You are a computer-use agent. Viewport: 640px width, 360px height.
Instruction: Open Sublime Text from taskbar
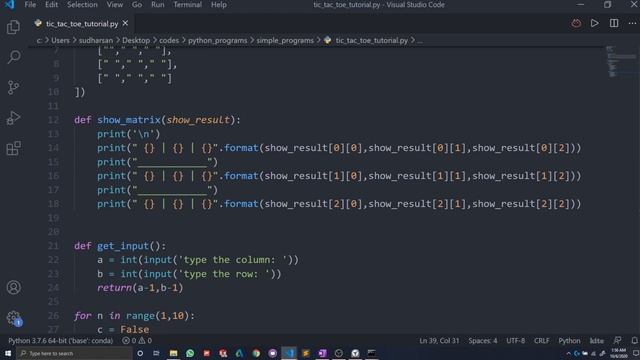pyautogui.click(x=306, y=353)
